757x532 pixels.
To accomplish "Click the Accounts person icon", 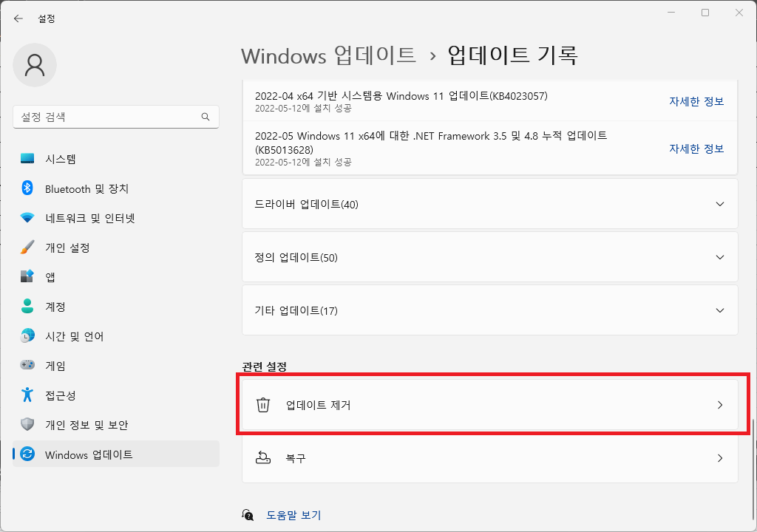I will tap(27, 307).
